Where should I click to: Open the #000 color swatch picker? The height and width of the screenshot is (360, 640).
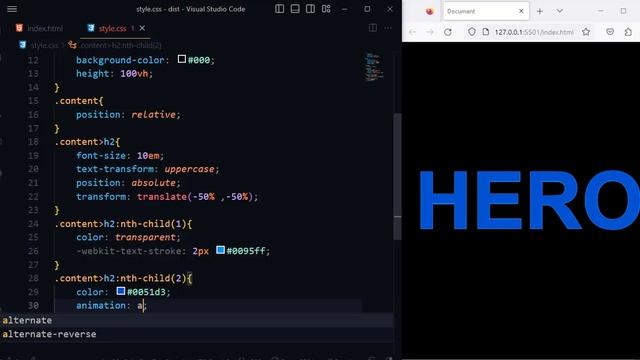(x=182, y=59)
